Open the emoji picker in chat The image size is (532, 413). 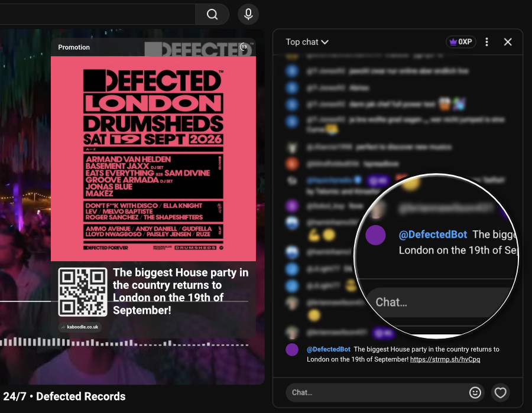click(475, 392)
